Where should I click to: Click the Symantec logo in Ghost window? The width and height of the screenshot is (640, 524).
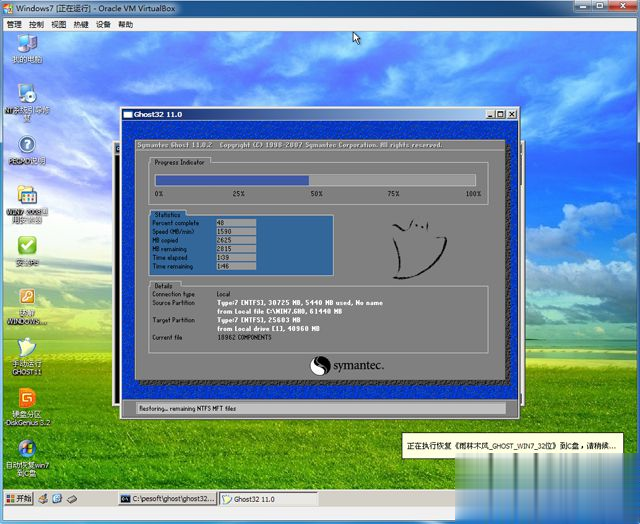click(x=347, y=365)
